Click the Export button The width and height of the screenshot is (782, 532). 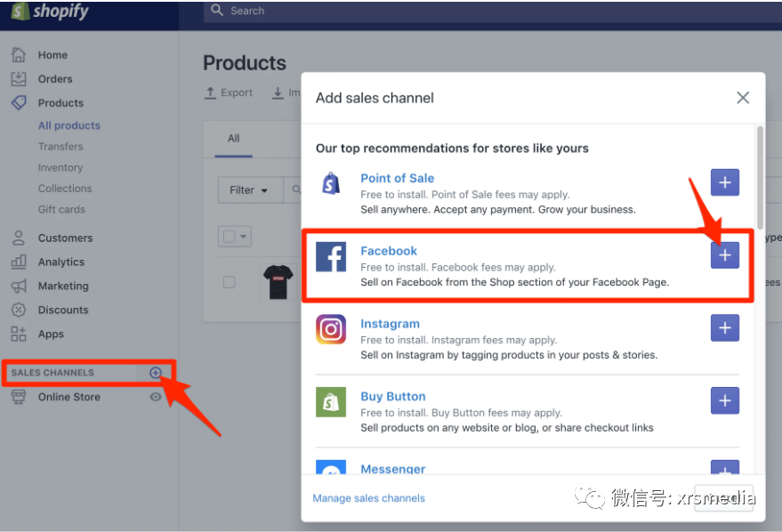tap(229, 93)
